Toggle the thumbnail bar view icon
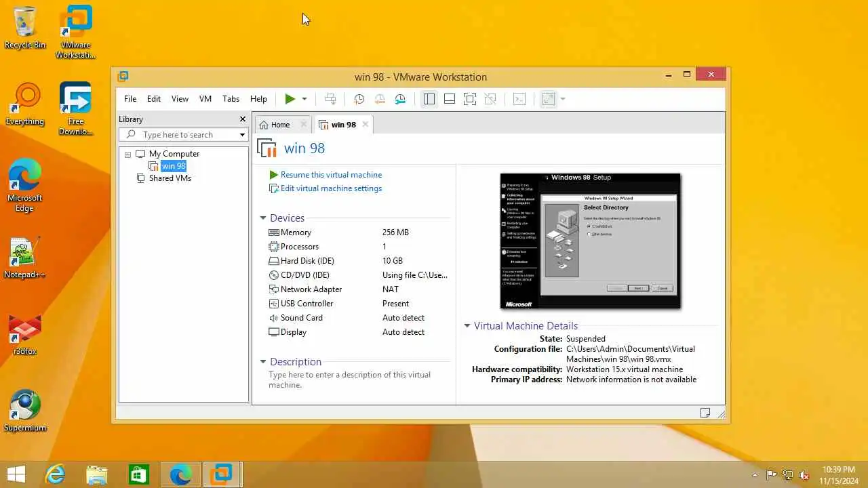Image resolution: width=868 pixels, height=488 pixels. pos(450,99)
